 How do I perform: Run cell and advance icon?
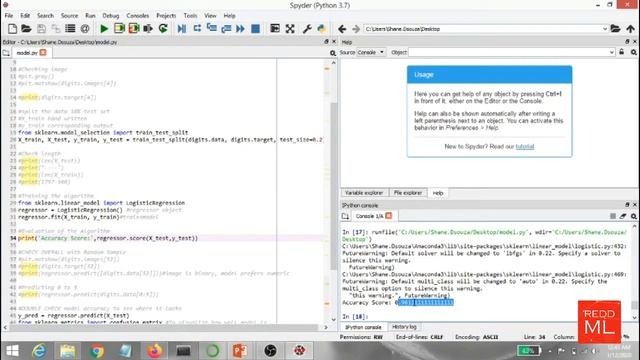coord(134,29)
